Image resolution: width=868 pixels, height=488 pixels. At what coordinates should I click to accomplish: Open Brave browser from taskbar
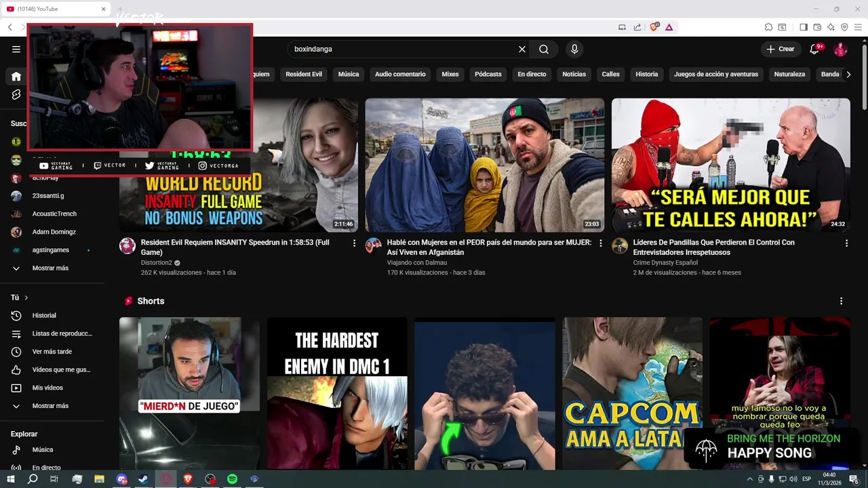point(188,479)
